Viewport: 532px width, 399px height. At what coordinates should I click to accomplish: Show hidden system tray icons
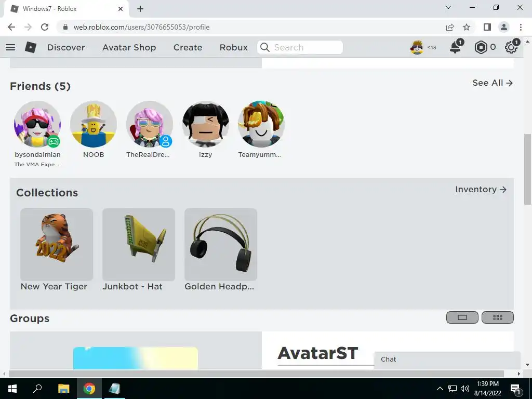(x=440, y=389)
